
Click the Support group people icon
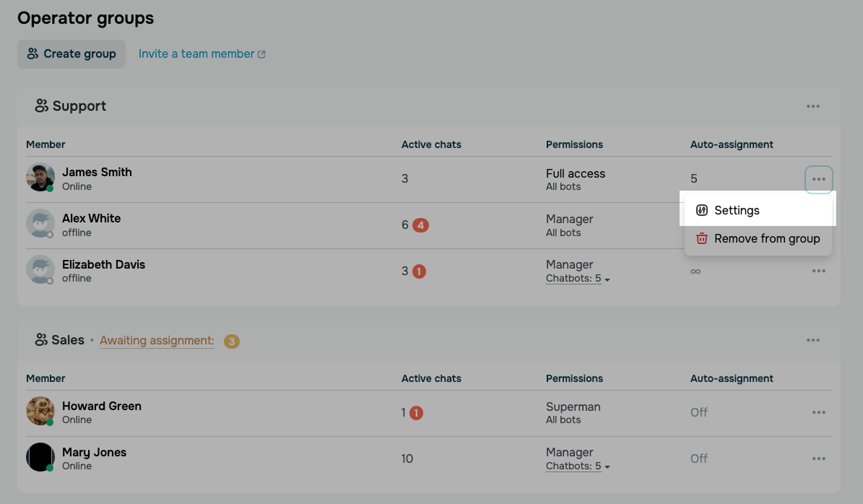pyautogui.click(x=41, y=105)
